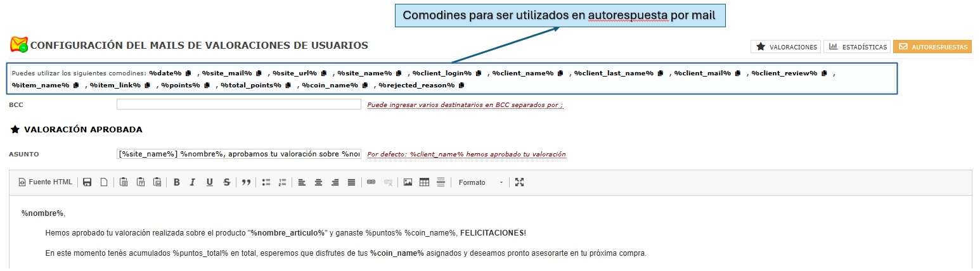Open the Estadísticas tab
The width and height of the screenshot is (980, 271).
(858, 47)
